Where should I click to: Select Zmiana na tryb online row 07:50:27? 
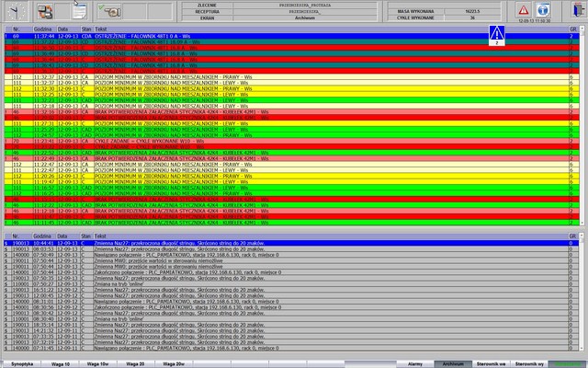click(x=292, y=284)
